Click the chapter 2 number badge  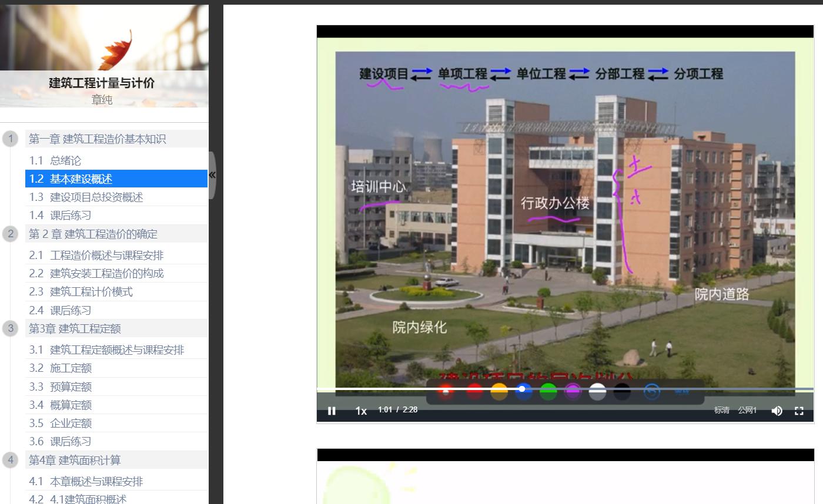click(x=10, y=234)
